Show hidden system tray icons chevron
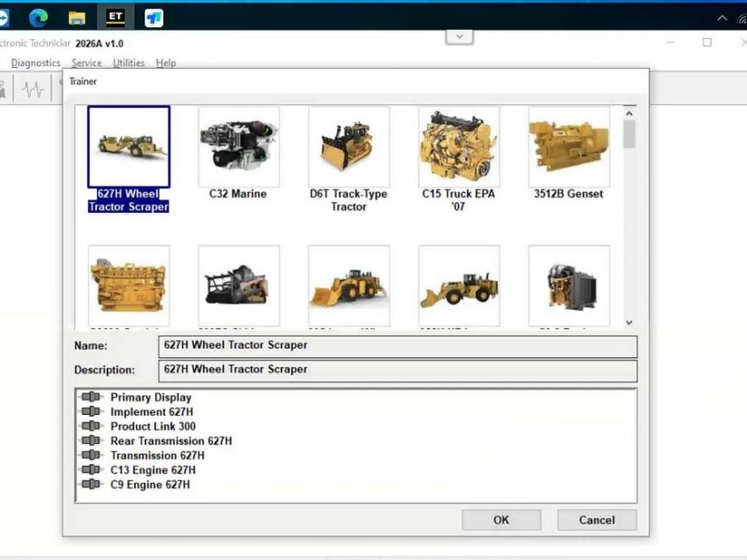Viewport: 747px width, 560px height. click(x=722, y=18)
